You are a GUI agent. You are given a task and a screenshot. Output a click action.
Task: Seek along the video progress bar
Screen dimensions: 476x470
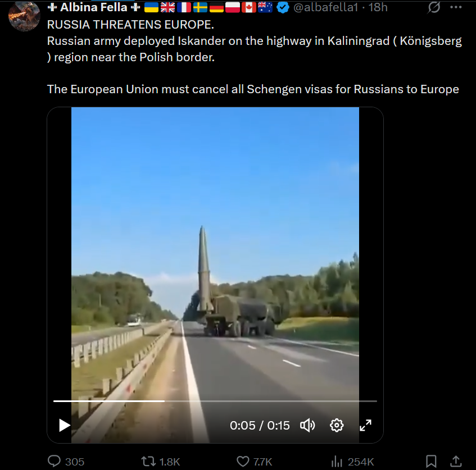215,401
